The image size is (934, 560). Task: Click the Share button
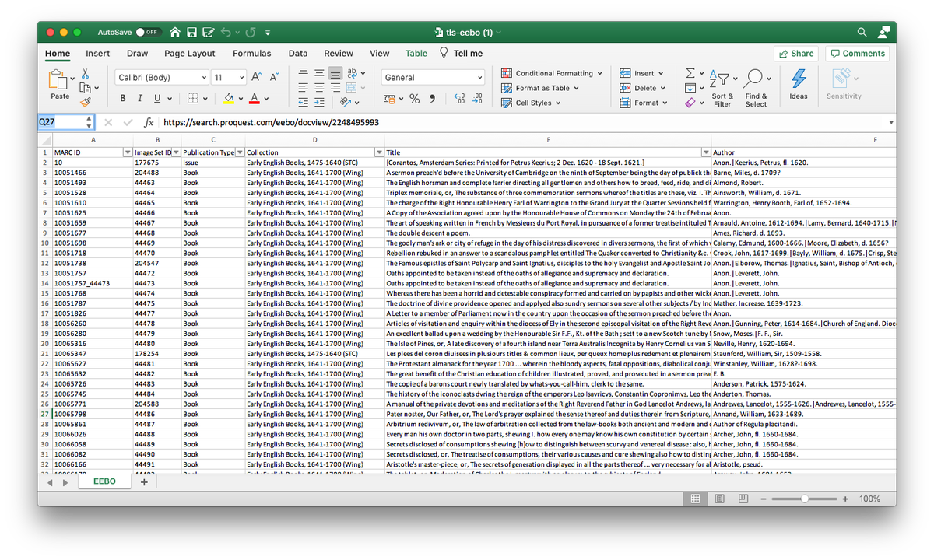[x=795, y=54]
